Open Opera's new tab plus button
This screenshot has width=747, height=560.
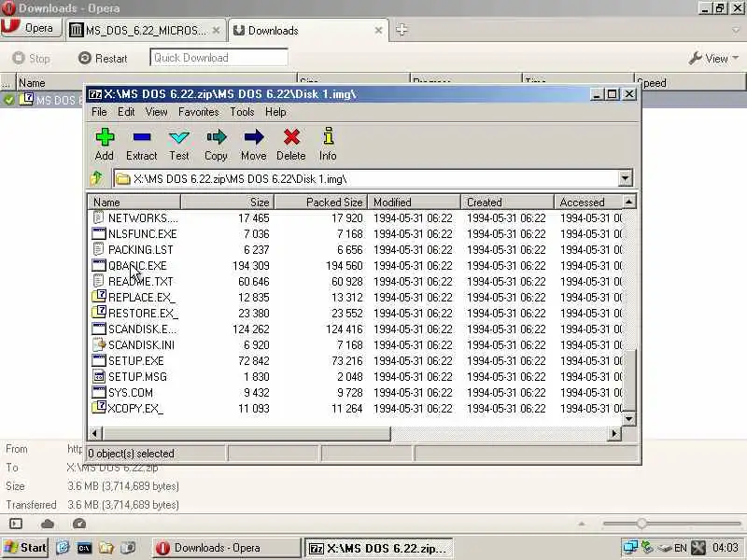pyautogui.click(x=402, y=30)
